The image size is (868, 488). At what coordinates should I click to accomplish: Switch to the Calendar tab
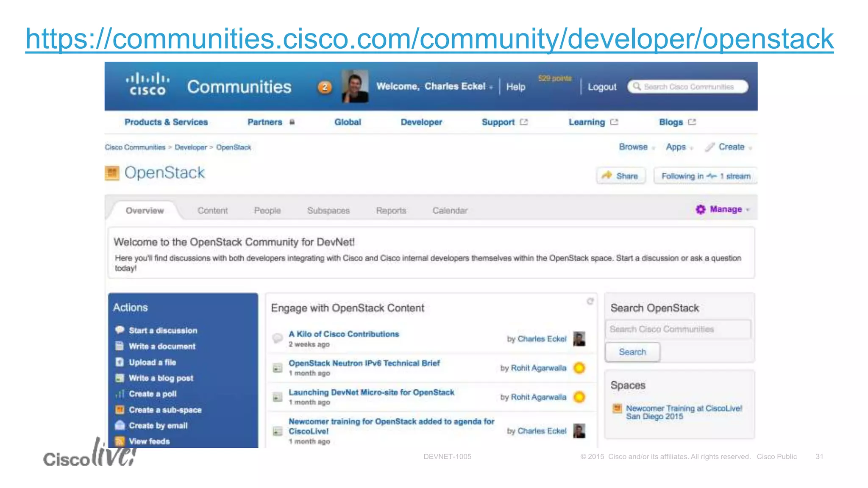click(450, 211)
